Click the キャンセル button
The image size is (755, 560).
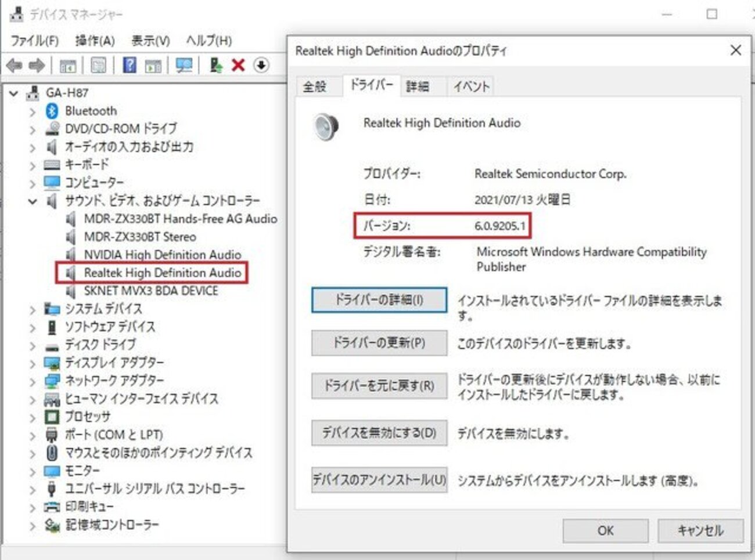pos(700,530)
